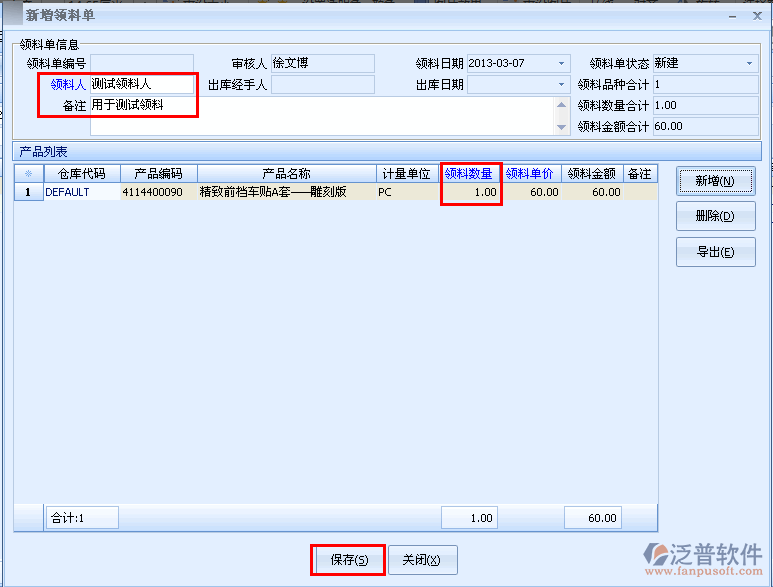Save the form with 保存(S)
This screenshot has height=587, width=773.
click(x=348, y=560)
